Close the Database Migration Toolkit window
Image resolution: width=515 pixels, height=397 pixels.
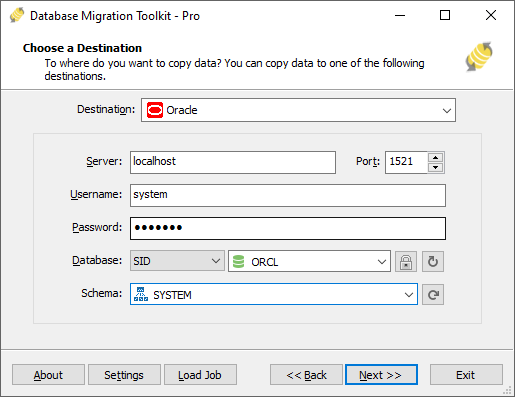coord(491,15)
